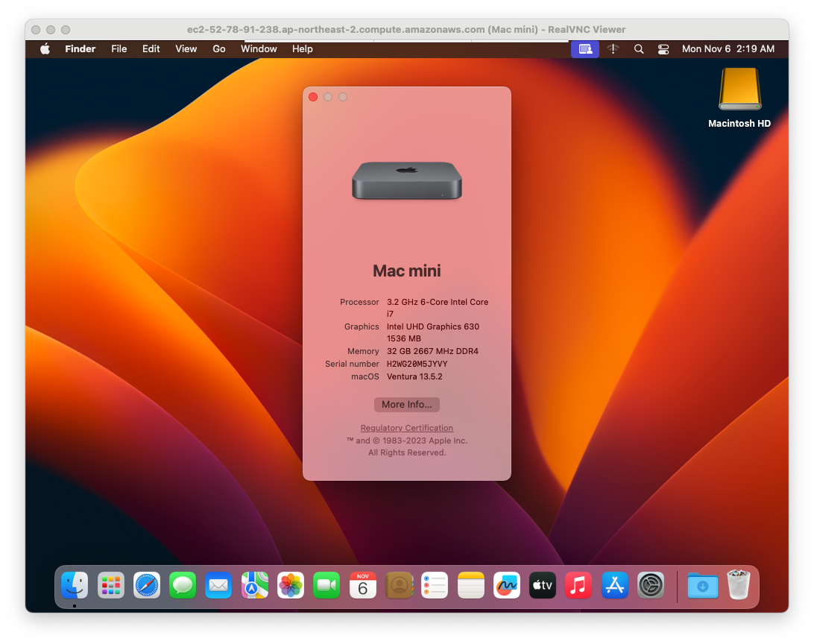Open Spotlight search magnifier icon
The width and height of the screenshot is (814, 644).
pyautogui.click(x=639, y=48)
